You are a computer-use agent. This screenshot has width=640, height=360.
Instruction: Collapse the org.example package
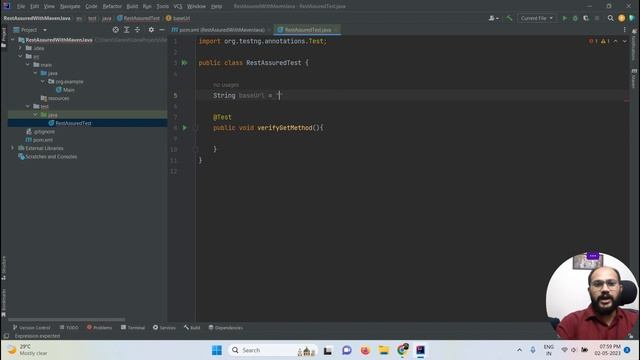43,81
